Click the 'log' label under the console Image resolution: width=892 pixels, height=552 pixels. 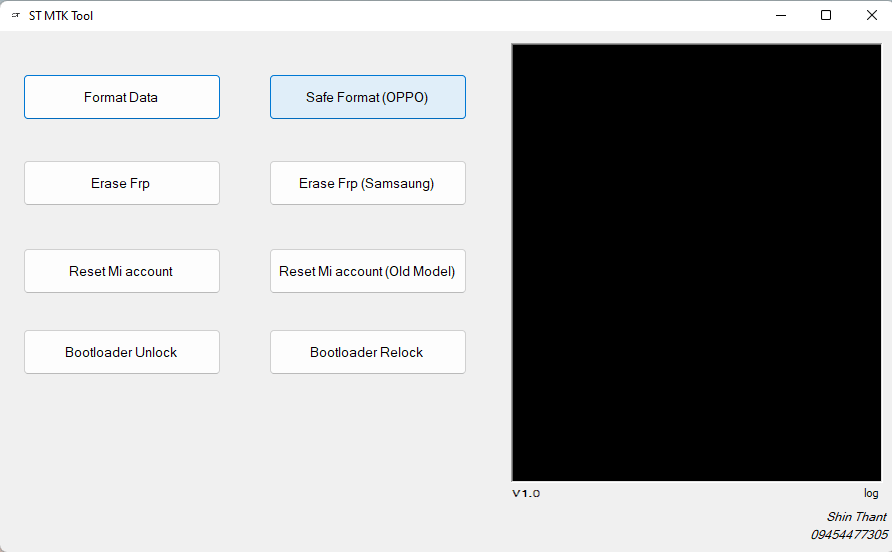coord(871,494)
